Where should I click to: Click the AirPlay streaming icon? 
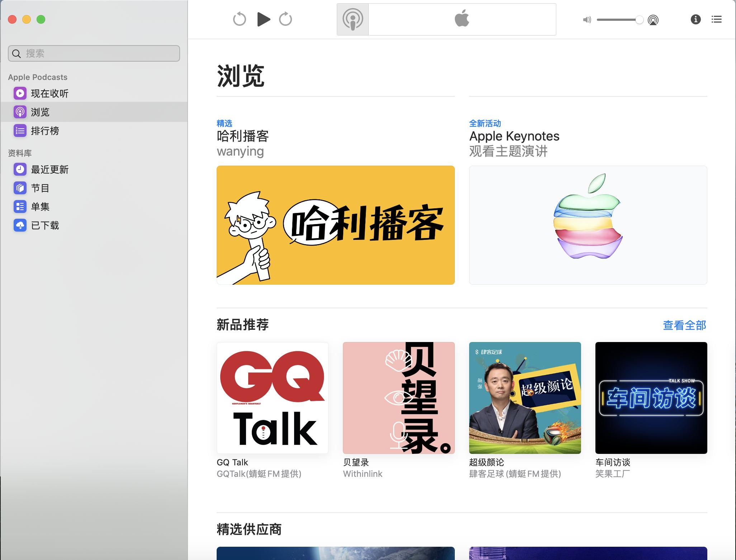point(654,20)
